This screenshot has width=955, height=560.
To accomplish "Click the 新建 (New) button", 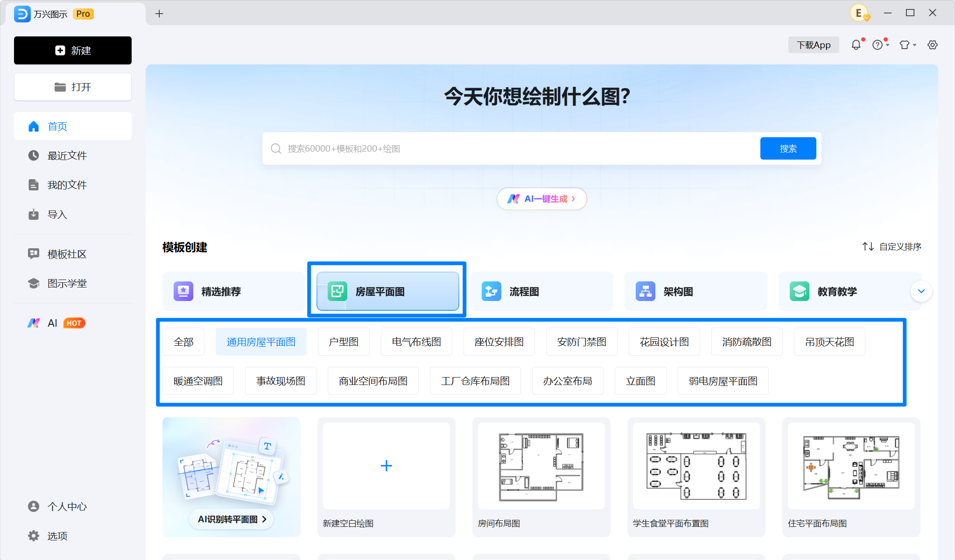I will coord(73,50).
